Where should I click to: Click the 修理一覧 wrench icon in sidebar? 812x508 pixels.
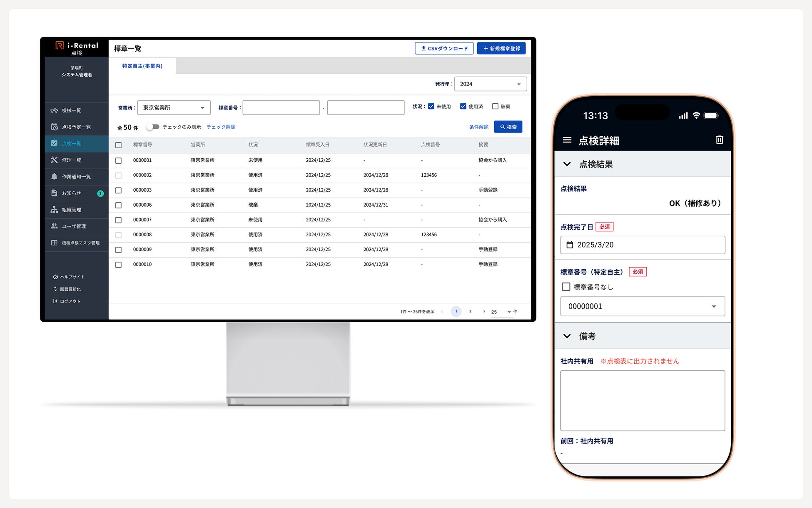point(54,160)
